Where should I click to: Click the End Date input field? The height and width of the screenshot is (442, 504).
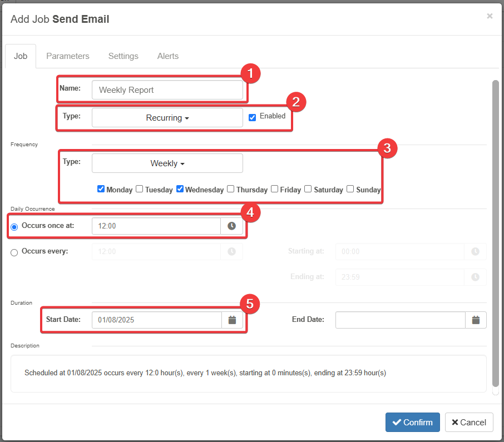[401, 320]
